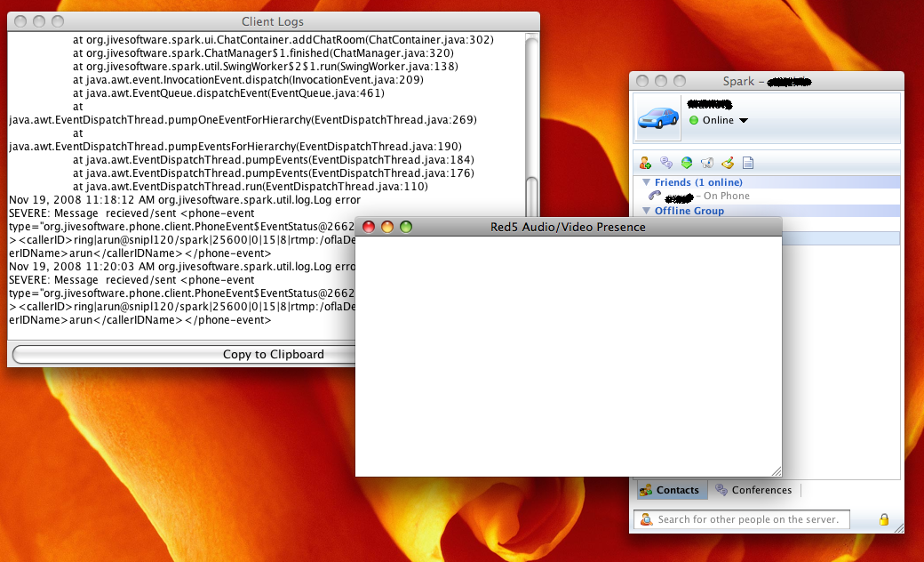Close the Client Logs window
This screenshot has width=924, height=562.
pos(20,22)
